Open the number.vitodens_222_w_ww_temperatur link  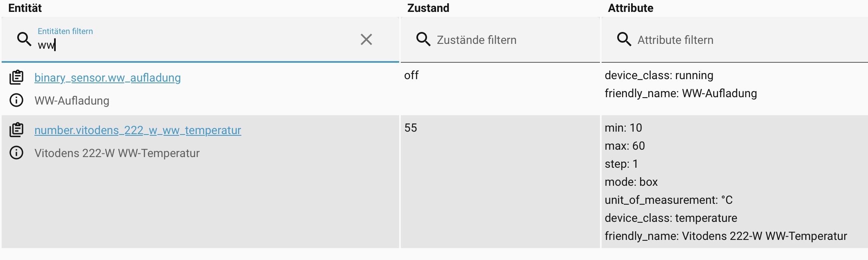click(x=138, y=130)
